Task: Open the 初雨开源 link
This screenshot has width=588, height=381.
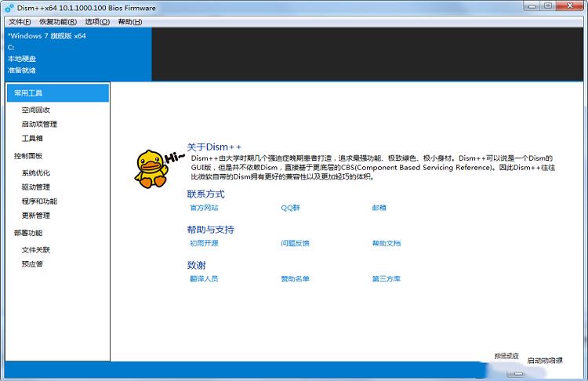Action: click(x=204, y=243)
